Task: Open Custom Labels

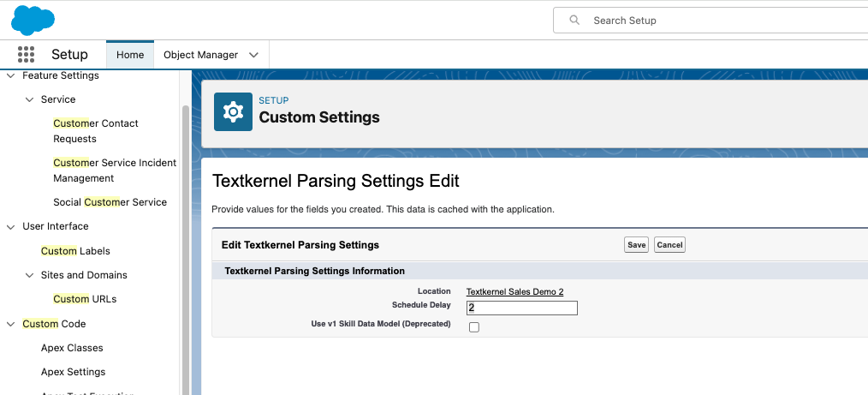Action: click(x=75, y=251)
